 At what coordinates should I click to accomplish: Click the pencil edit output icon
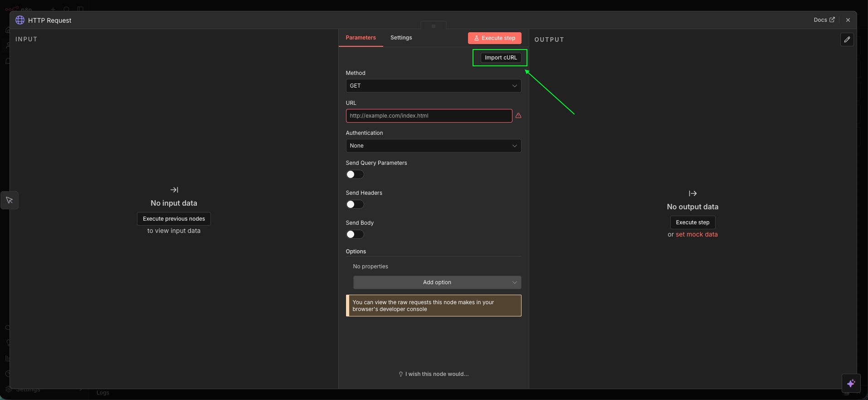(x=847, y=40)
